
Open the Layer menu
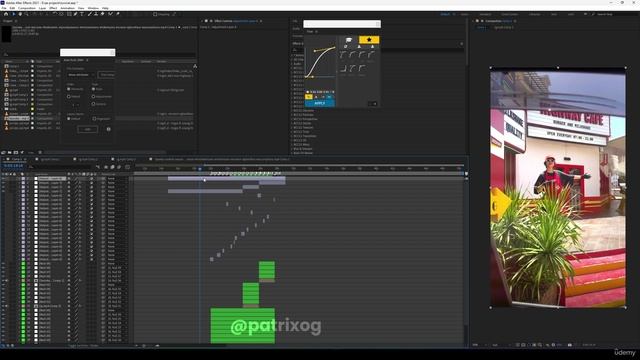(42, 8)
